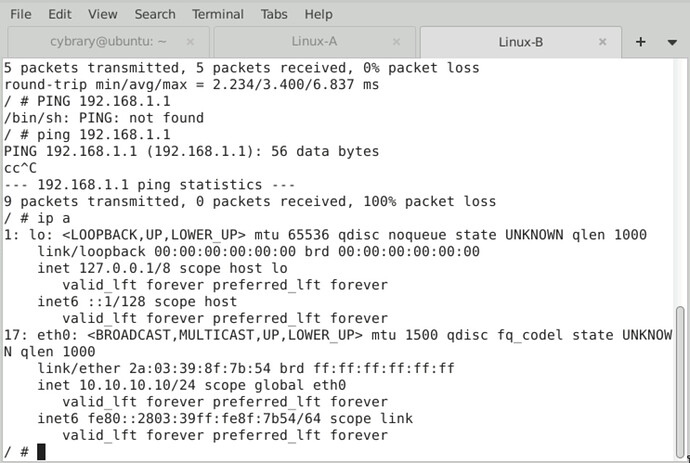Open the File menu
690x463 pixels.
20,15
